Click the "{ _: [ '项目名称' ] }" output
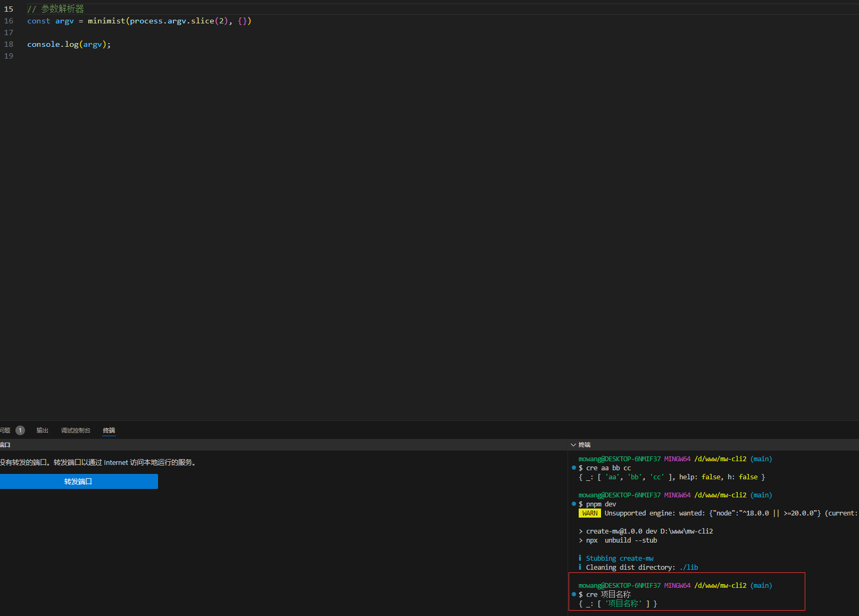The width and height of the screenshot is (859, 616). [618, 604]
